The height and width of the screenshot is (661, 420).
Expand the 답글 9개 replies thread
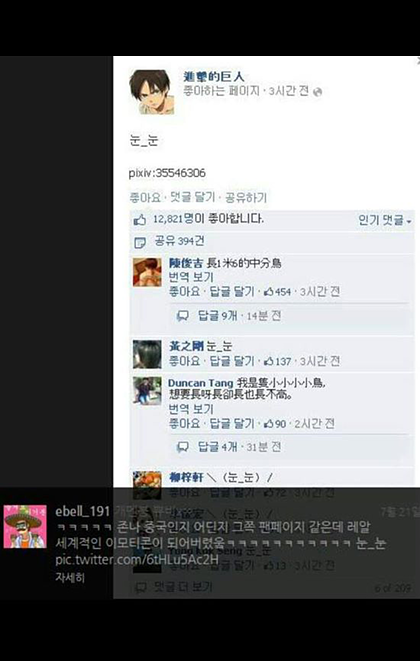point(218,316)
